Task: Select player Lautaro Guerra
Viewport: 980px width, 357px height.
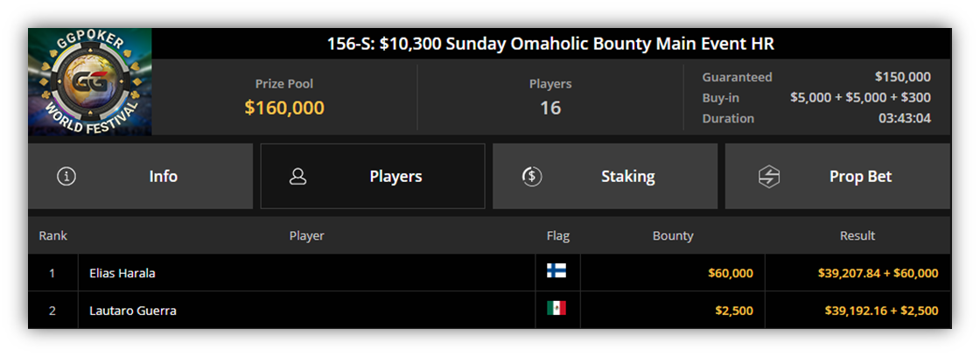Action: point(132,311)
